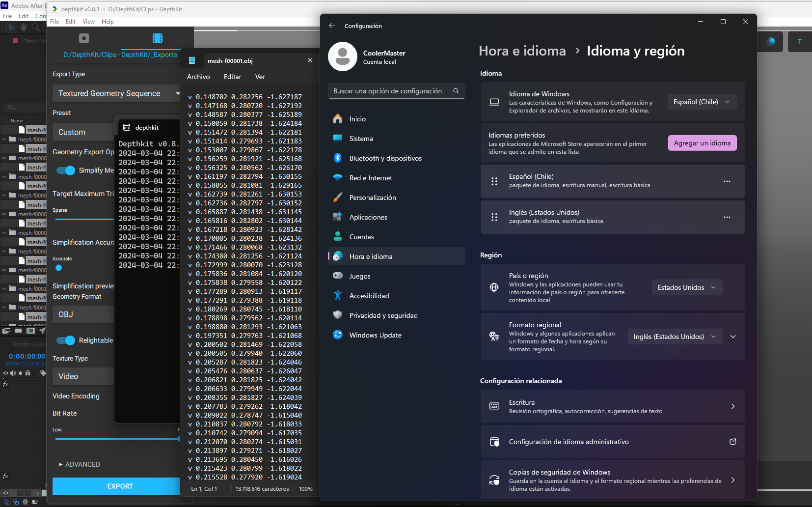Click the search magnifier in settings search
This screenshot has height=507, width=812.
pyautogui.click(x=456, y=91)
